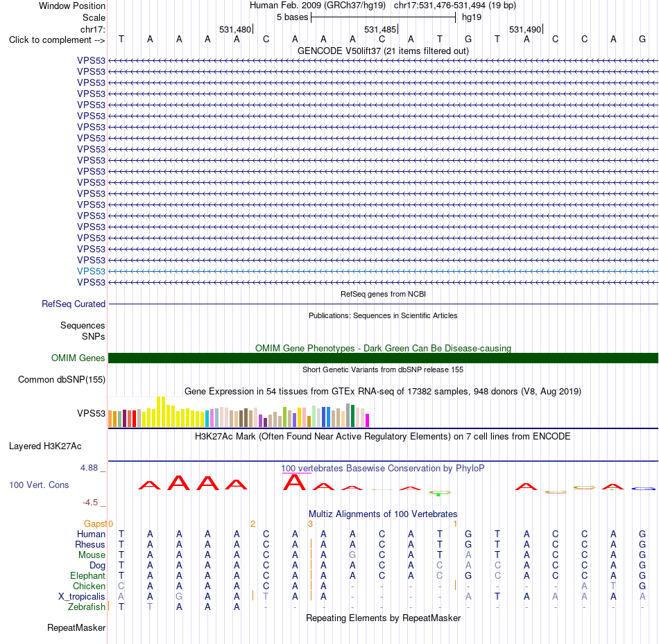Image resolution: width=659 pixels, height=644 pixels.
Task: Open 'Multiz Alignments of 100 Vertebrates' title
Action: (383, 514)
